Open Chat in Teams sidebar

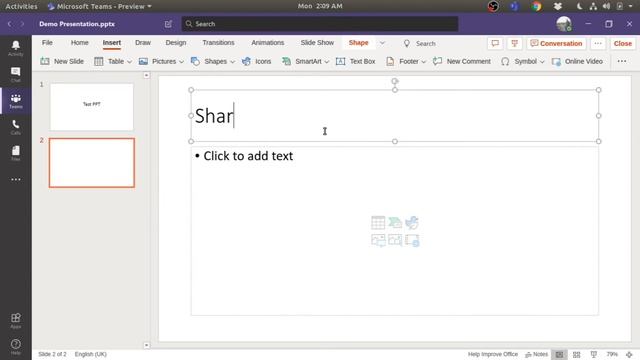(16, 75)
